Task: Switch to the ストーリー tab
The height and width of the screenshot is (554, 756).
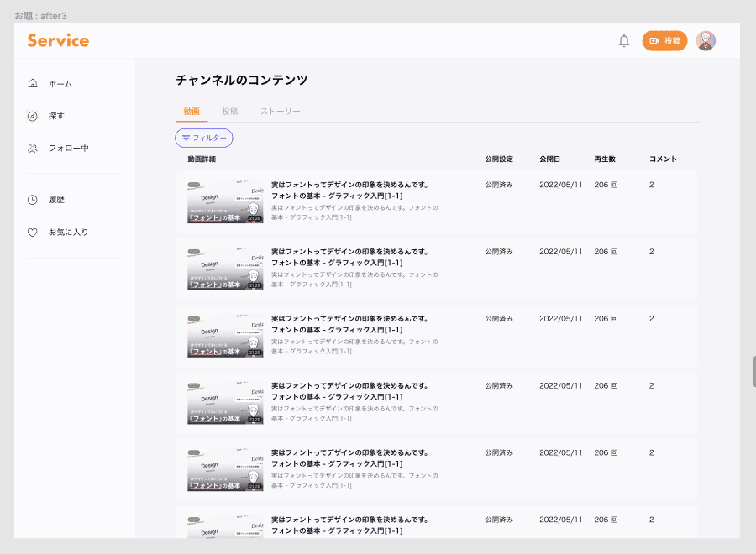Action: (280, 112)
